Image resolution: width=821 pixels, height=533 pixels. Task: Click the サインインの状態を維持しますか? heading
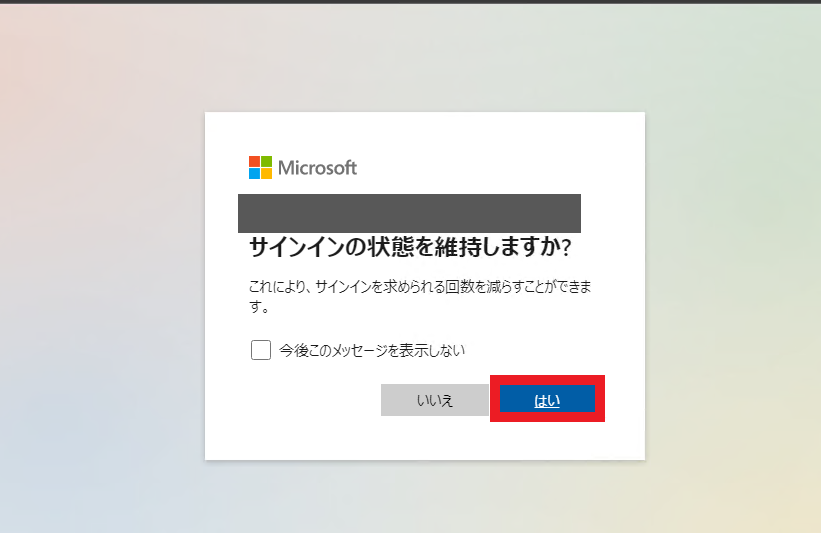pos(410,247)
